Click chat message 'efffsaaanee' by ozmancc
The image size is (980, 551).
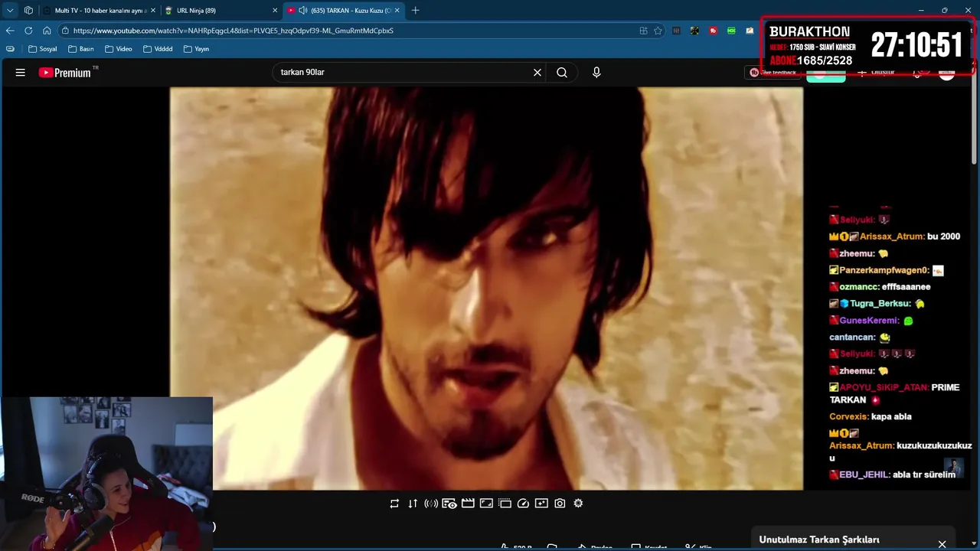click(906, 287)
